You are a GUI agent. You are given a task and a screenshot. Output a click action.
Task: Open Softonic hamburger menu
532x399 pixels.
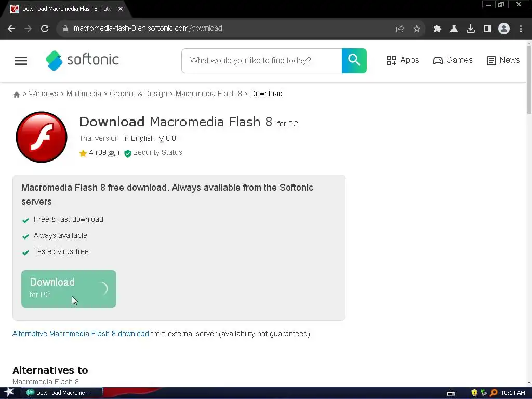(21, 61)
